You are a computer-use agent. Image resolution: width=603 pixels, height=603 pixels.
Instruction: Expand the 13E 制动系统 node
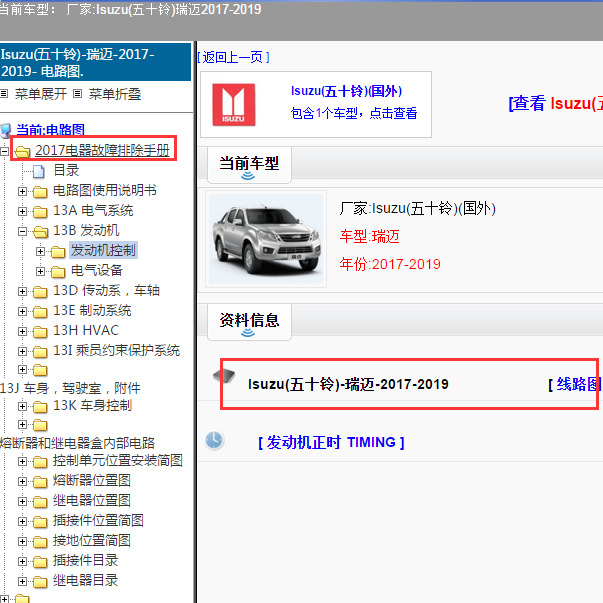tap(22, 311)
